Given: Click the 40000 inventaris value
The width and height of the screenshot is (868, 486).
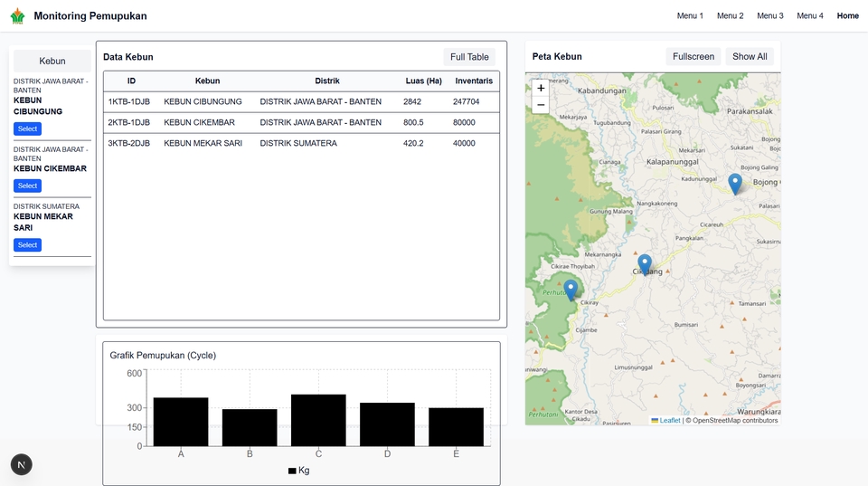Looking at the screenshot, I should [464, 144].
